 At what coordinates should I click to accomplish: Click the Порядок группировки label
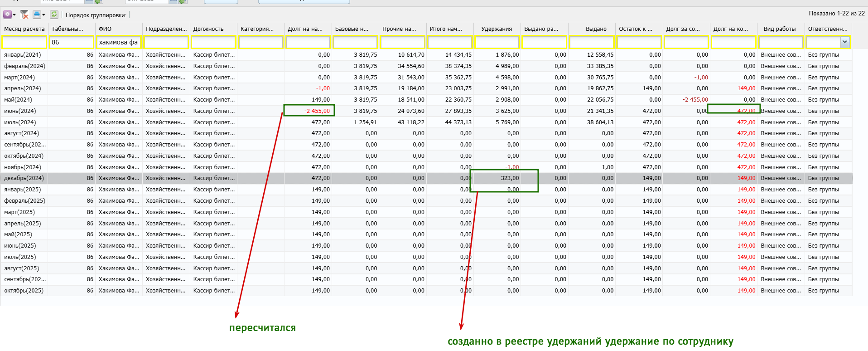pyautogui.click(x=96, y=15)
